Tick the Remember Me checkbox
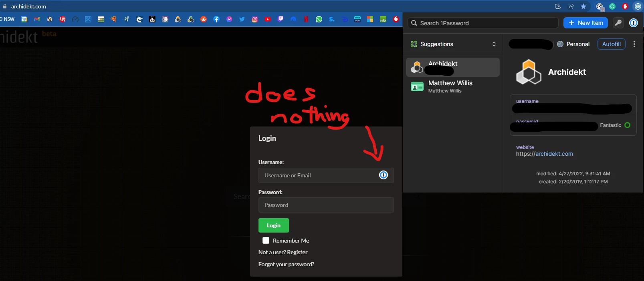This screenshot has height=281, width=644. pyautogui.click(x=266, y=240)
